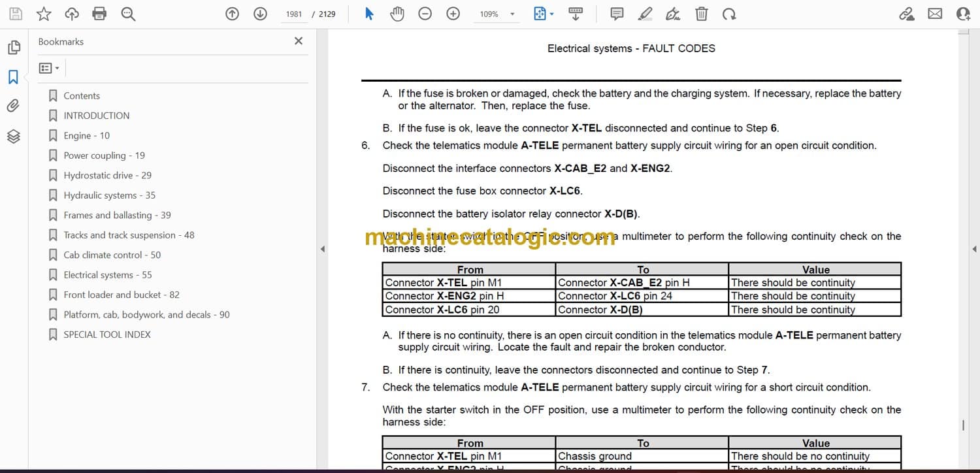Collapse the left navigation pane
This screenshot has height=473, width=980.
(321, 249)
